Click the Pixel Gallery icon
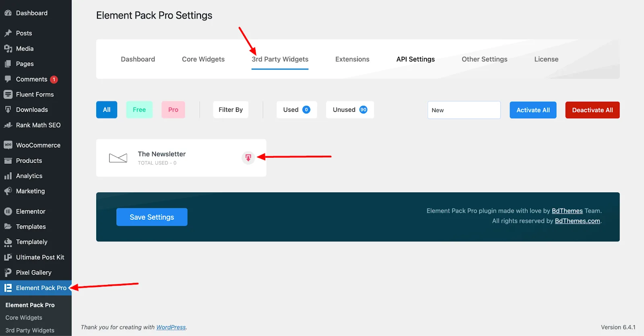The height and width of the screenshot is (336, 644). (8, 272)
